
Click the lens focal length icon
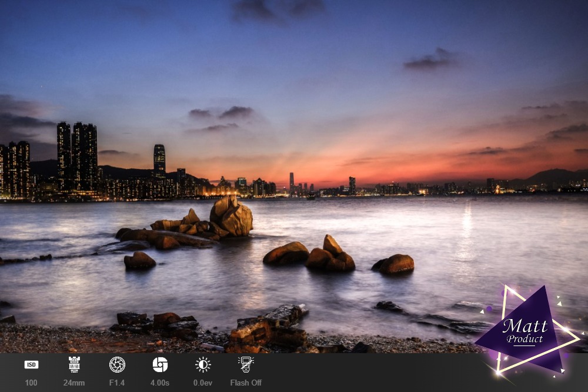coord(74,364)
